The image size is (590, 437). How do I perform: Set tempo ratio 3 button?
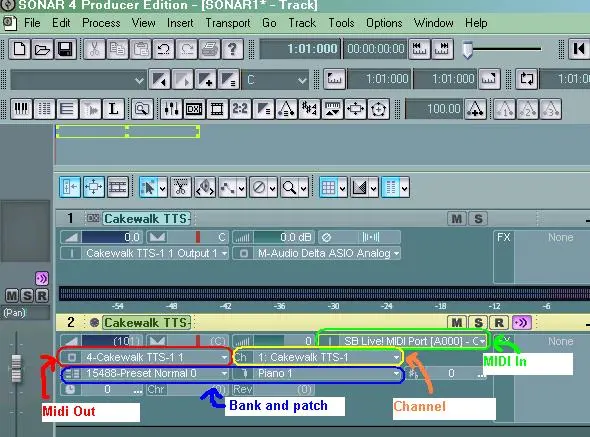[550, 109]
